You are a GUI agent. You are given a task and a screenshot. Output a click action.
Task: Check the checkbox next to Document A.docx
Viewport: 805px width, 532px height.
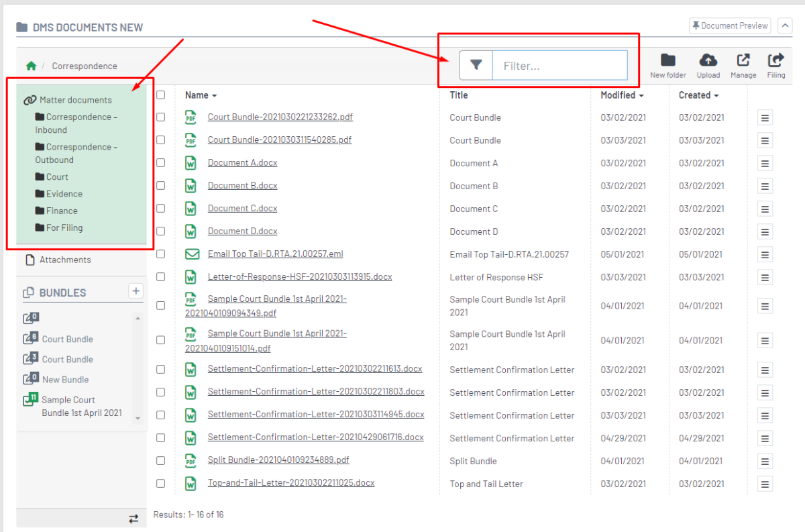tap(160, 162)
